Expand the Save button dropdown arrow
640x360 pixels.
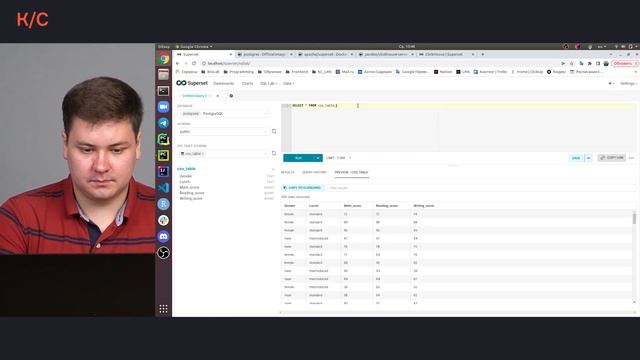click(x=589, y=158)
